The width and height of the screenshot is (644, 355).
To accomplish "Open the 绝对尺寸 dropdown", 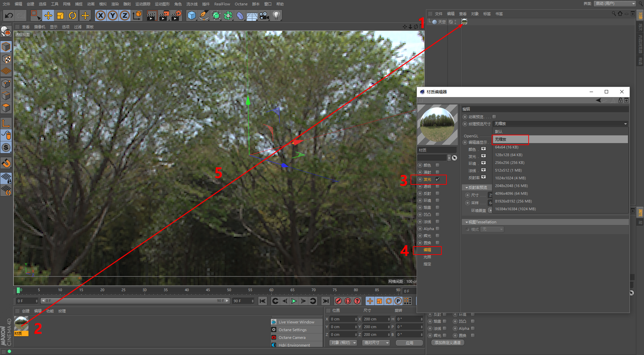I will [376, 343].
